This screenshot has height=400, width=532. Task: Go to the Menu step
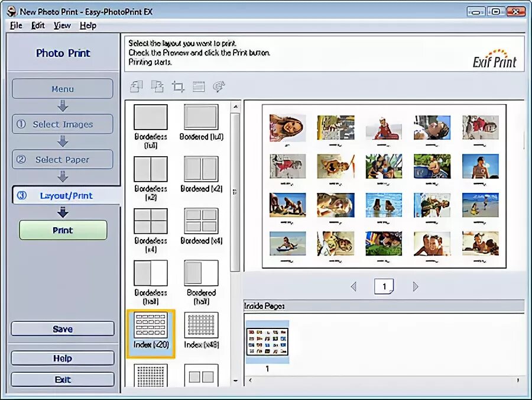(63, 89)
